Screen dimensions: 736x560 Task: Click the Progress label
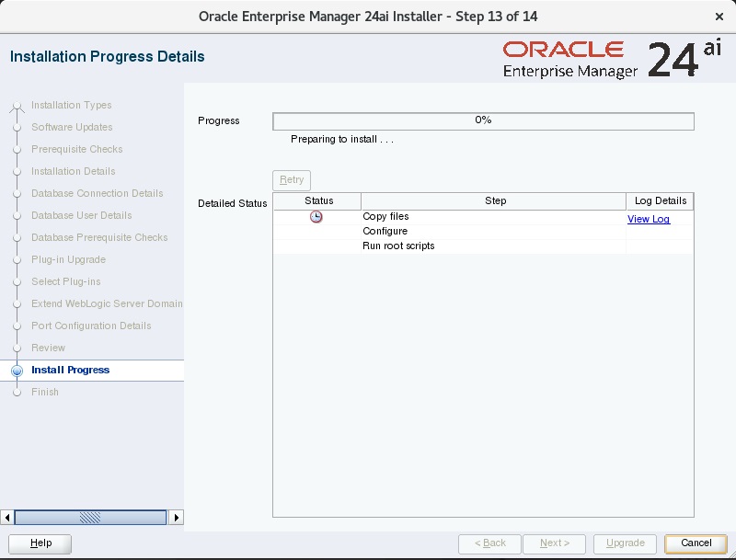click(219, 120)
